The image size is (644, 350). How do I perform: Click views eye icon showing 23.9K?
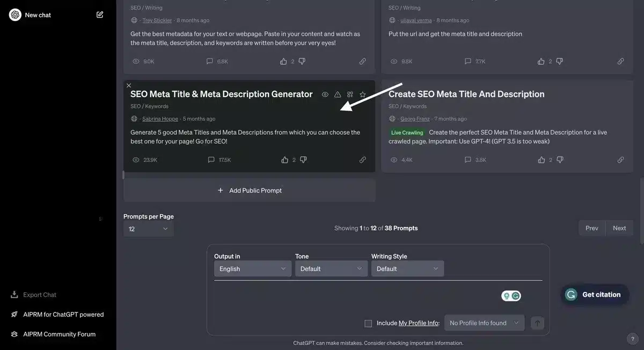tap(136, 159)
